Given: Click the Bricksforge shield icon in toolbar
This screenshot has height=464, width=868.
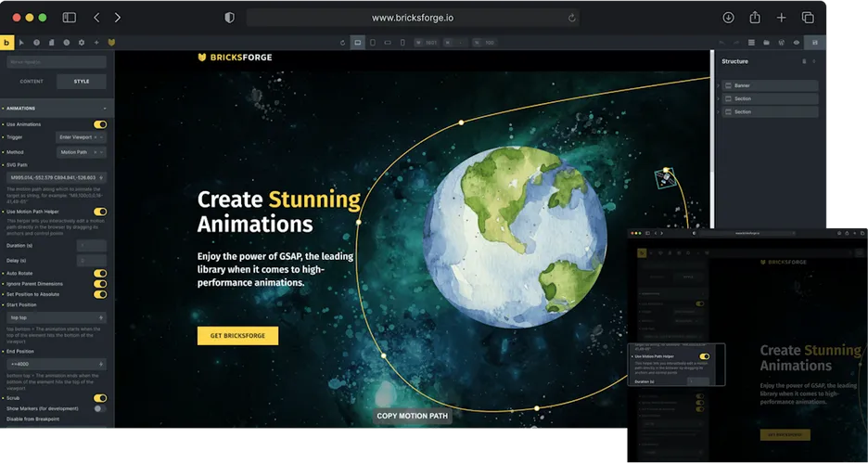Looking at the screenshot, I should (110, 43).
